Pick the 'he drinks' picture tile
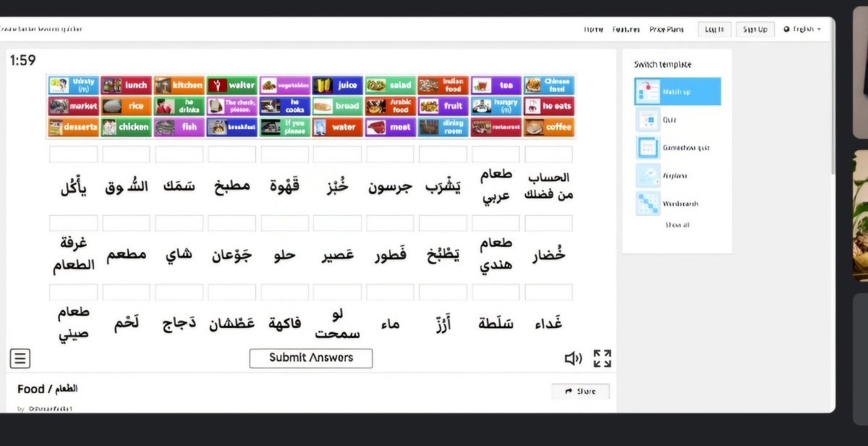 point(179,106)
